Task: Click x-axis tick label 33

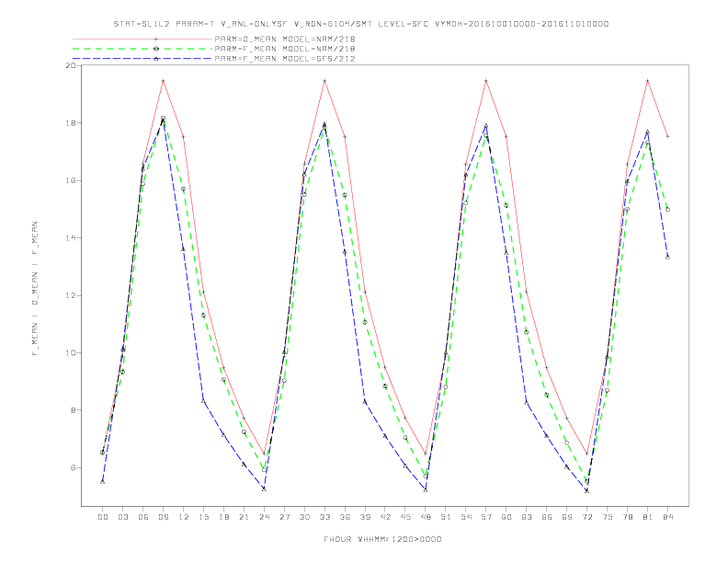Action: tap(324, 517)
